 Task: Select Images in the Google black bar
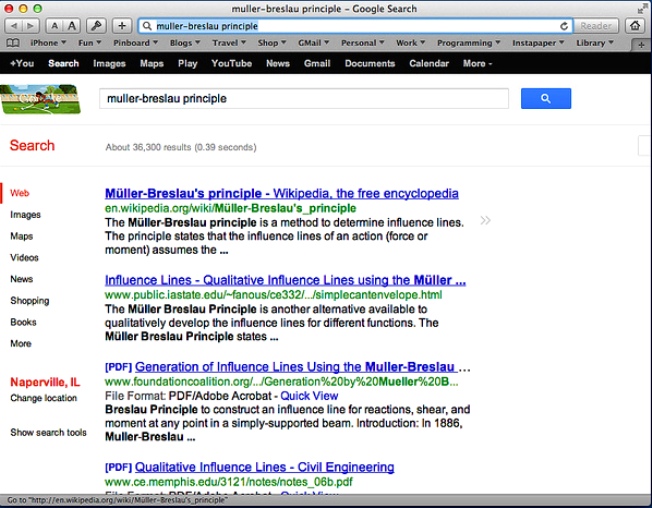(x=109, y=63)
